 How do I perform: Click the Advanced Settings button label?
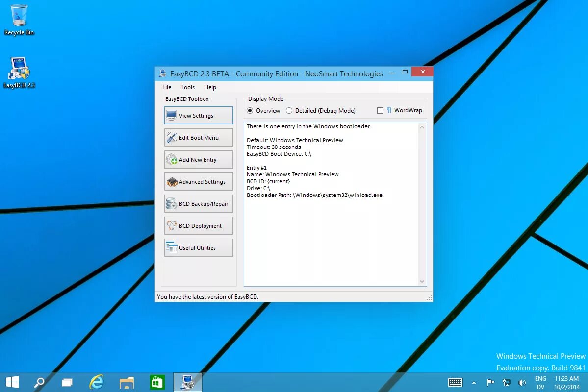click(202, 182)
